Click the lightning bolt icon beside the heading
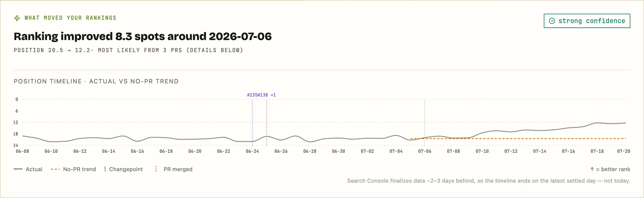The height and width of the screenshot is (198, 644). (x=17, y=18)
